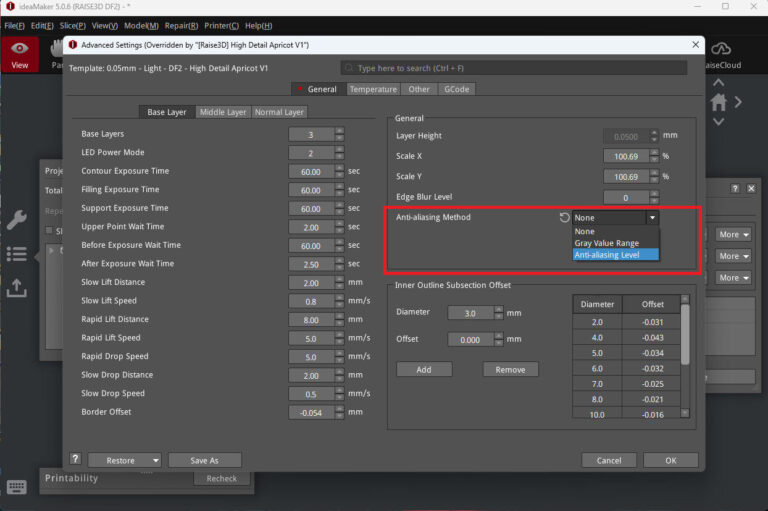This screenshot has height=511, width=768.
Task: Click the Recheck button under Printability
Action: [x=221, y=478]
